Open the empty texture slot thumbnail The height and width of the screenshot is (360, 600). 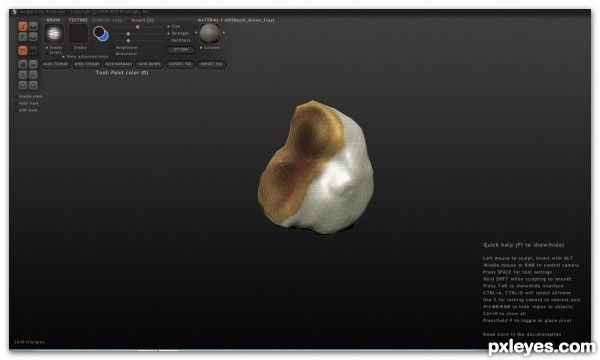78,33
